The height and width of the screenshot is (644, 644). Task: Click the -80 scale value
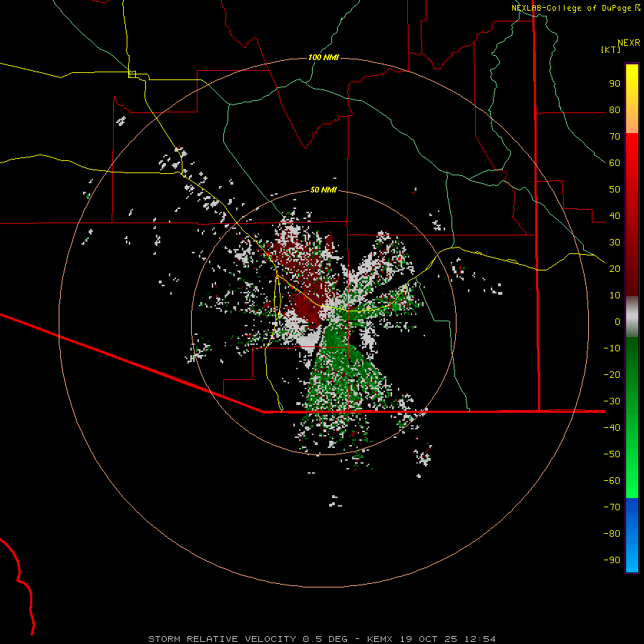coord(612,534)
